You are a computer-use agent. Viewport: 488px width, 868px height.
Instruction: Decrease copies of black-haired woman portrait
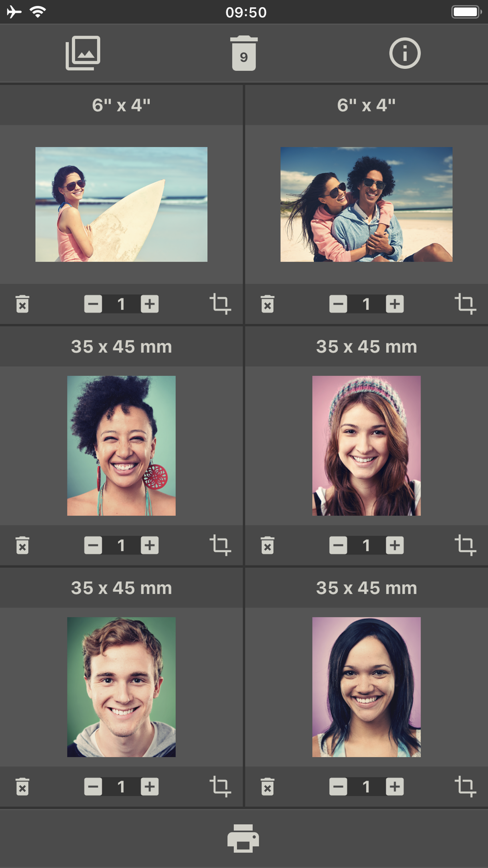(338, 786)
